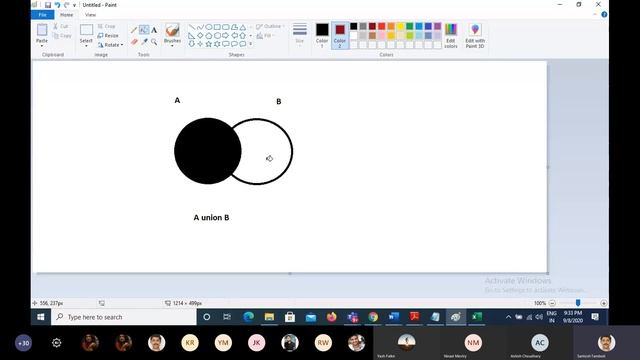Viewport: 640px width, 360px height.
Task: Show the +30 more participants
Action: click(x=23, y=343)
